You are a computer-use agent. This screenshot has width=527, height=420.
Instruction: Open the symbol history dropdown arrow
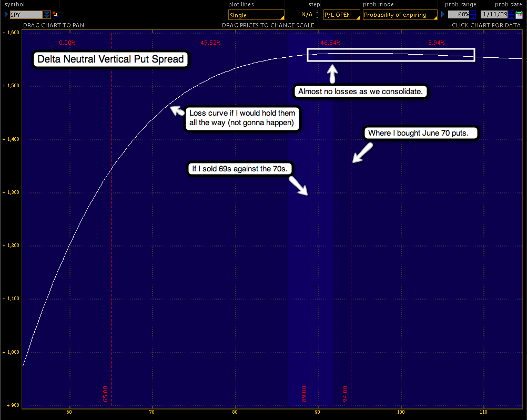click(47, 15)
